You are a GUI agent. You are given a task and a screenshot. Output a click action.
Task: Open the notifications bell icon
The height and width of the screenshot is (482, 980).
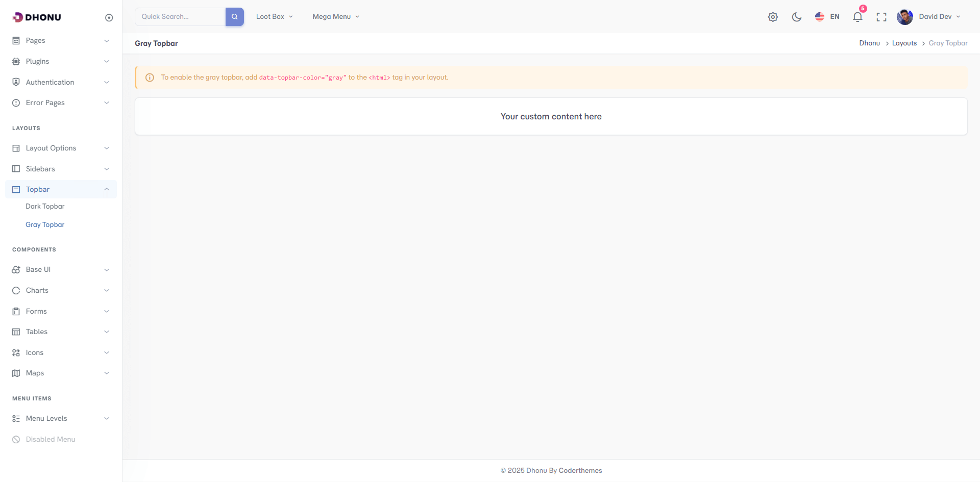tap(857, 17)
